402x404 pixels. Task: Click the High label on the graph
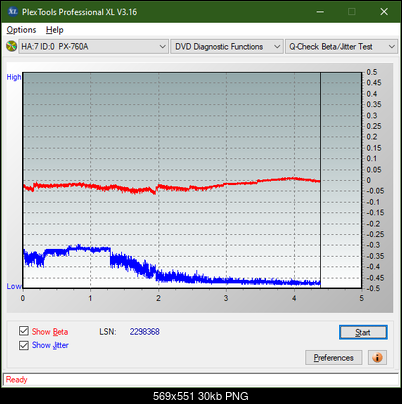14,77
